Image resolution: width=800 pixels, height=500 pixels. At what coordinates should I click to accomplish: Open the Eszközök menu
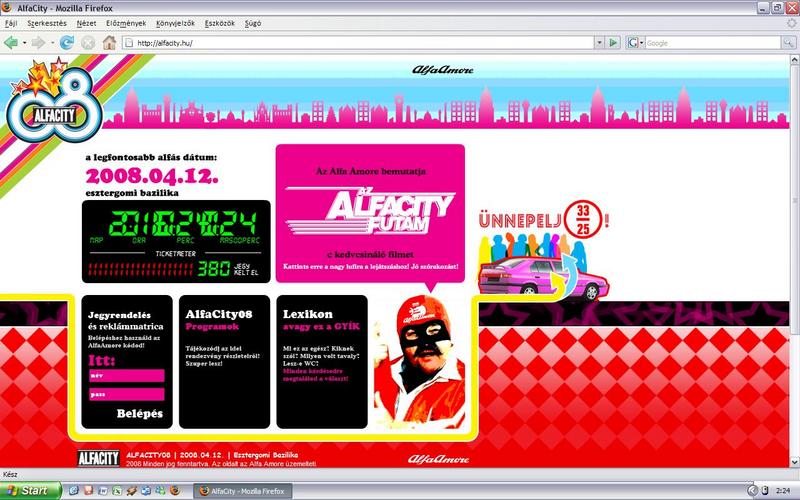(x=220, y=23)
